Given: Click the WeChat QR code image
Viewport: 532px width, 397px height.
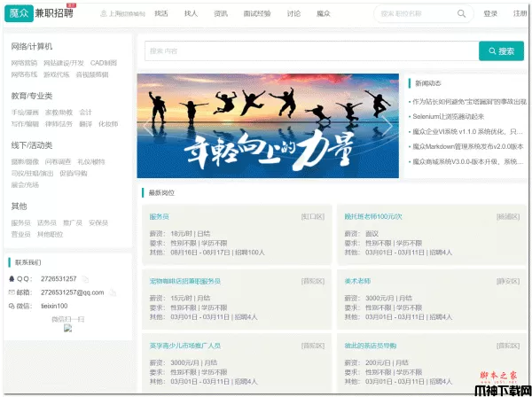Looking at the screenshot, I should 67,328.
